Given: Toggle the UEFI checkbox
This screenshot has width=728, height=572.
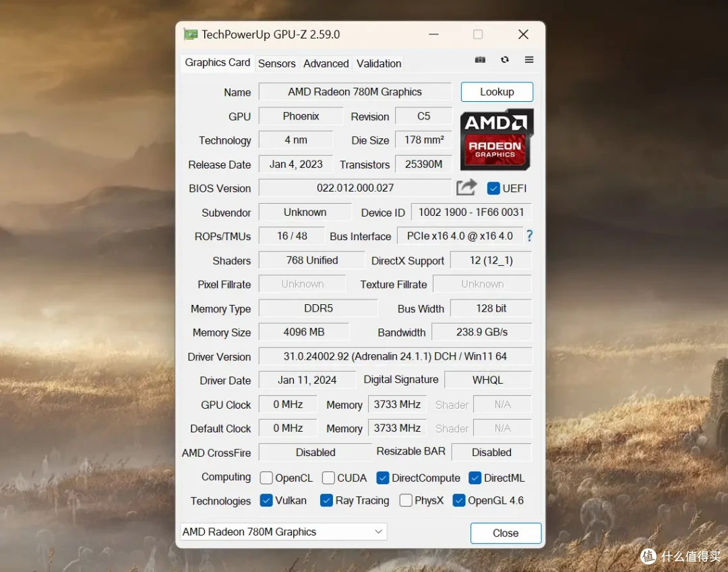Looking at the screenshot, I should [493, 188].
